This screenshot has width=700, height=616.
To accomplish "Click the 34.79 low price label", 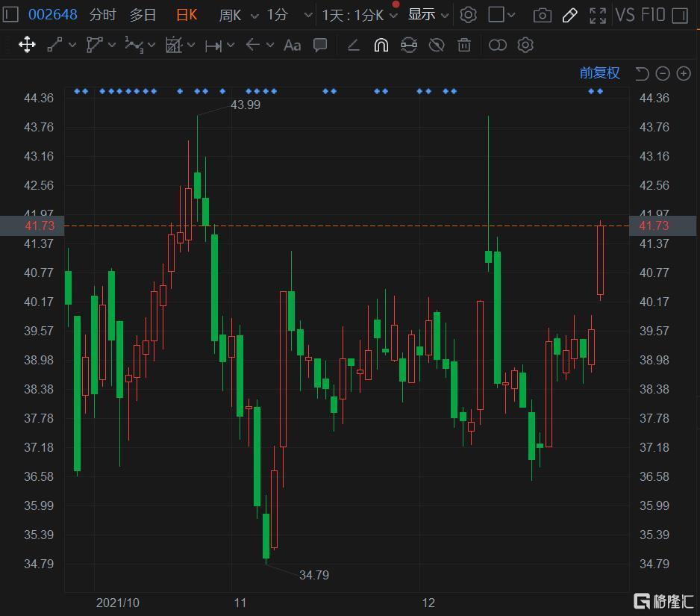I will click(x=314, y=575).
